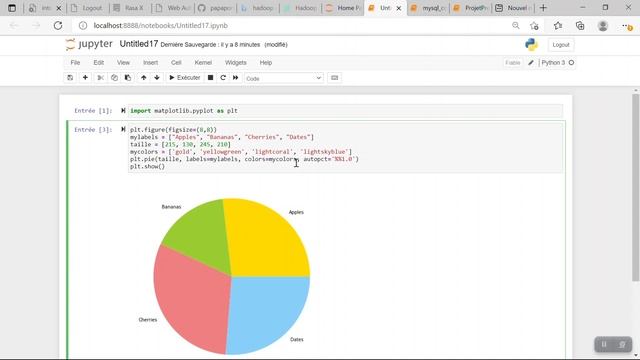Open the Insert menu

(150, 62)
